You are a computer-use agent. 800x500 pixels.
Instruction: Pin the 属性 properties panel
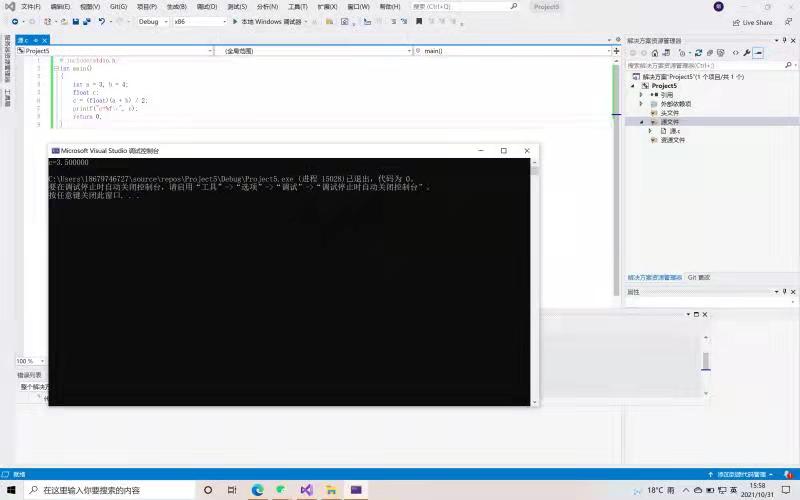tap(785, 292)
